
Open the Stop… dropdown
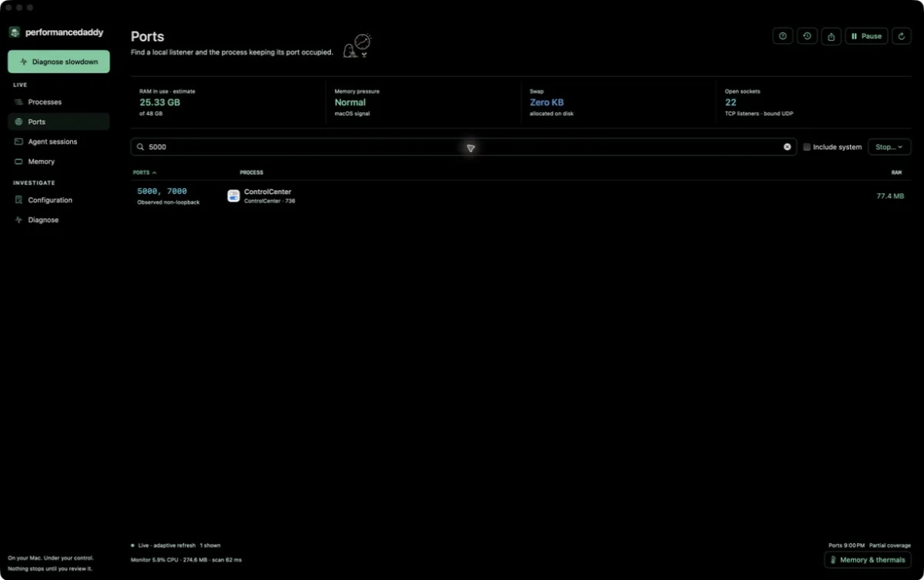(889, 146)
